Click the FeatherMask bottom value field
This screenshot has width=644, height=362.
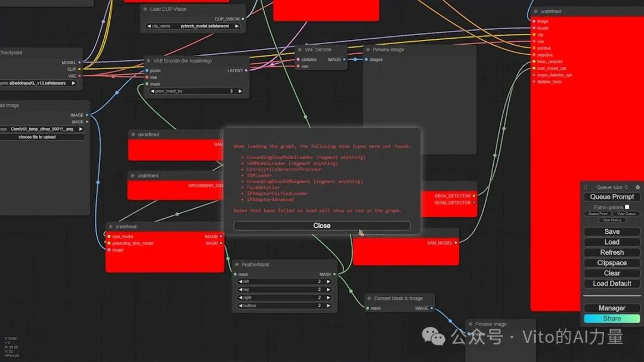[x=284, y=306]
